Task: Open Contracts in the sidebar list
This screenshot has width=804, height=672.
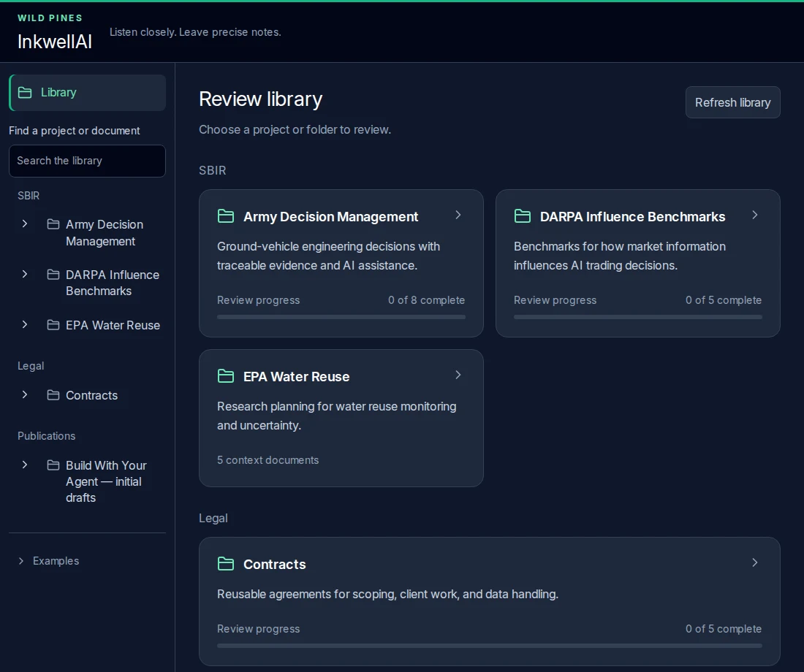Action: [x=92, y=395]
